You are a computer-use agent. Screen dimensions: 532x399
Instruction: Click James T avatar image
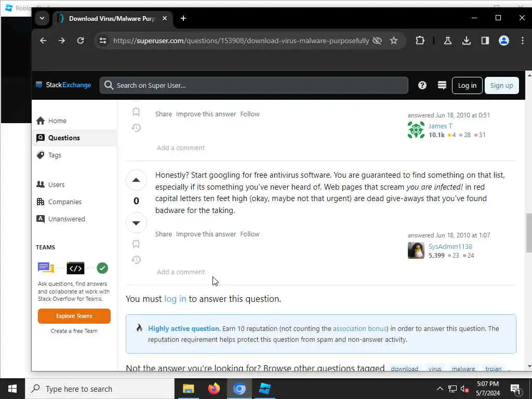coord(416,130)
